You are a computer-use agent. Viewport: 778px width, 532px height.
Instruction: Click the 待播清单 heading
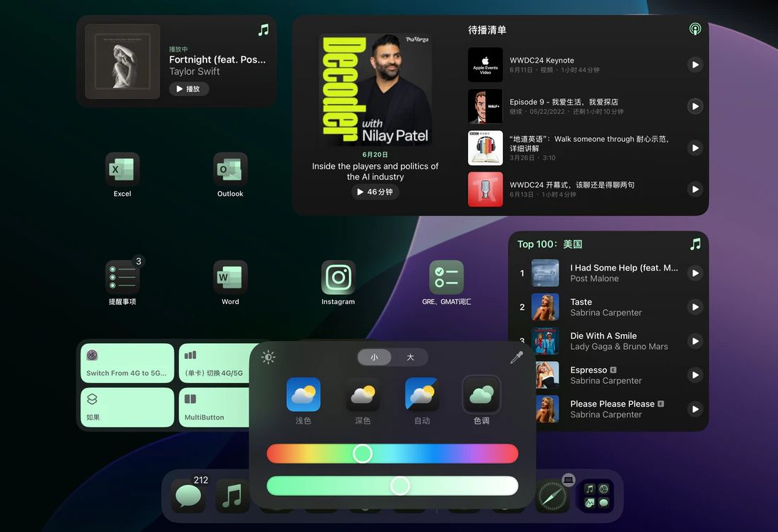point(487,30)
